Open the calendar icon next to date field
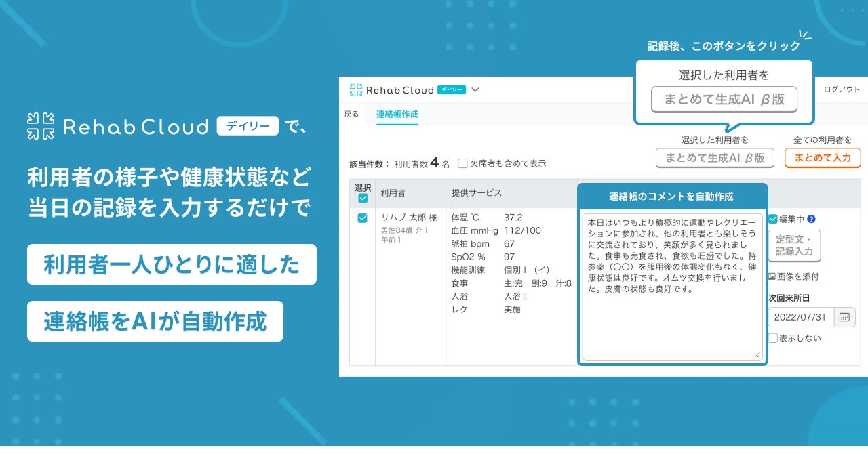This screenshot has height=454, width=868. tap(844, 317)
